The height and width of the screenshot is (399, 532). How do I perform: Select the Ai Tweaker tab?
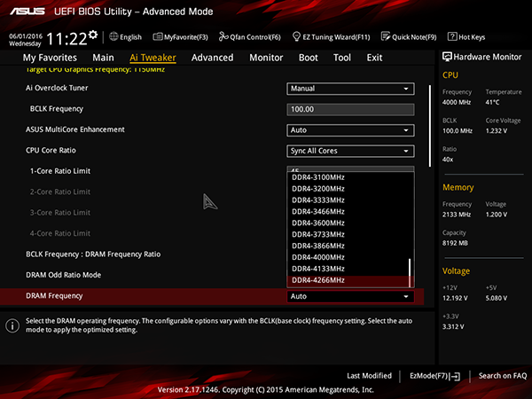153,58
